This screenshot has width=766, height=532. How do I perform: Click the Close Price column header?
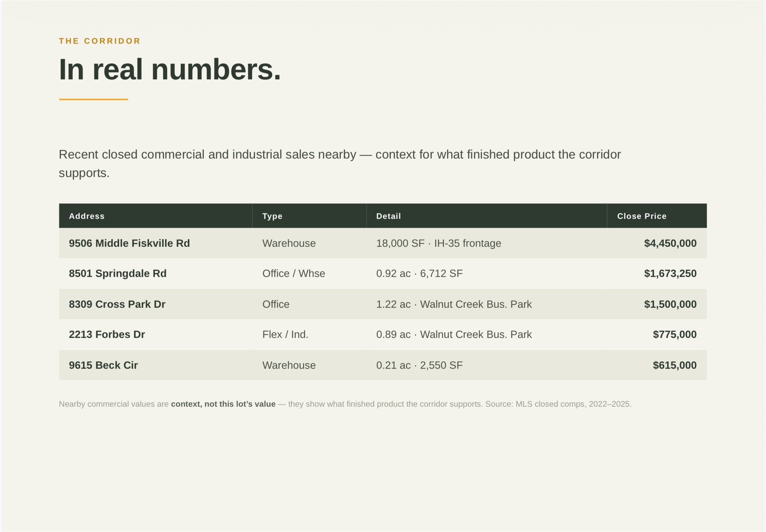pos(642,216)
